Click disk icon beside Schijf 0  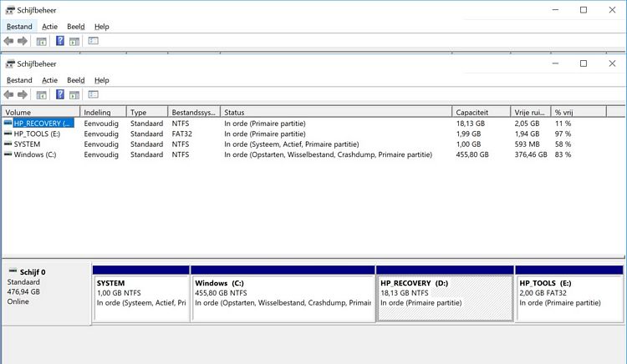point(13,271)
